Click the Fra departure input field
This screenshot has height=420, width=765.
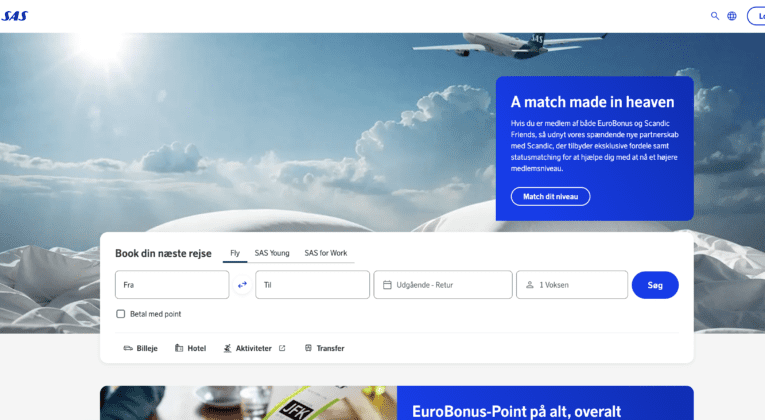coord(172,285)
